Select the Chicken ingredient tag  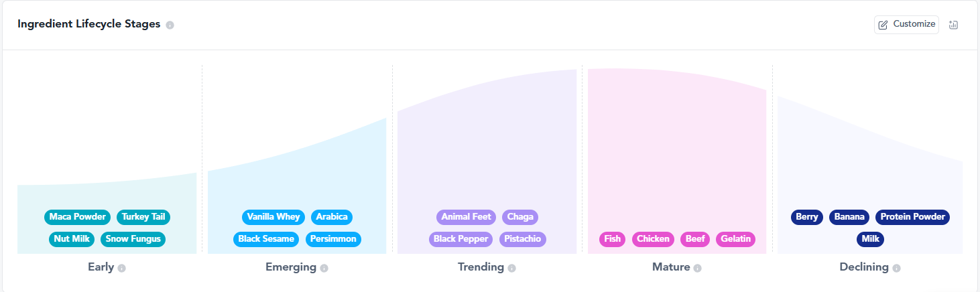654,239
